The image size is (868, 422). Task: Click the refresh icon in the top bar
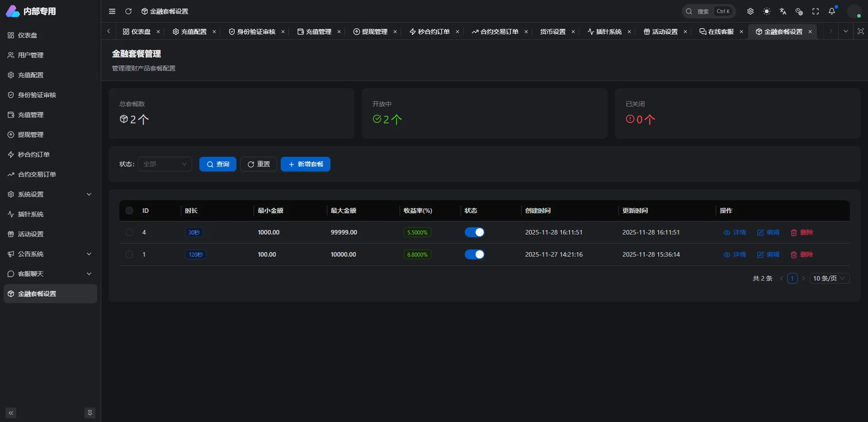tap(128, 11)
